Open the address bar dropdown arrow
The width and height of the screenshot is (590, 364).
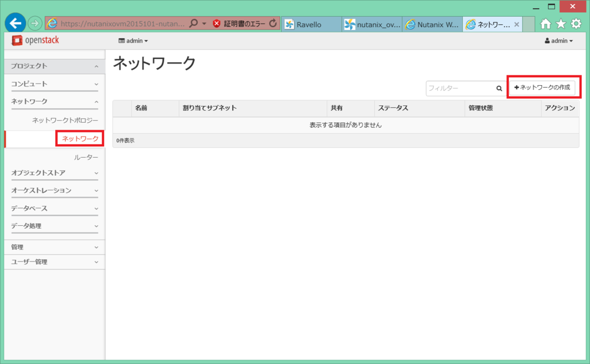coord(205,24)
